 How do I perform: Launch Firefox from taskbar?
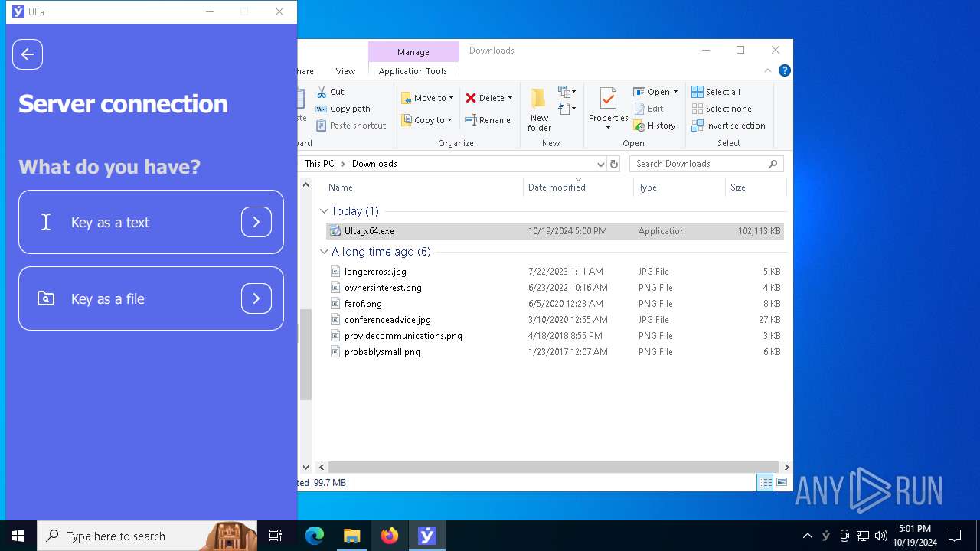[390, 536]
